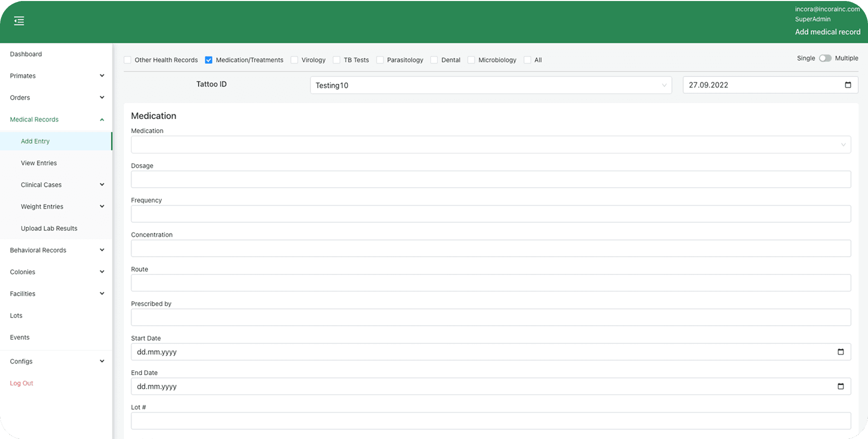This screenshot has height=439, width=868.
Task: Uncheck the Medication/Treatments checkbox
Action: (208, 60)
